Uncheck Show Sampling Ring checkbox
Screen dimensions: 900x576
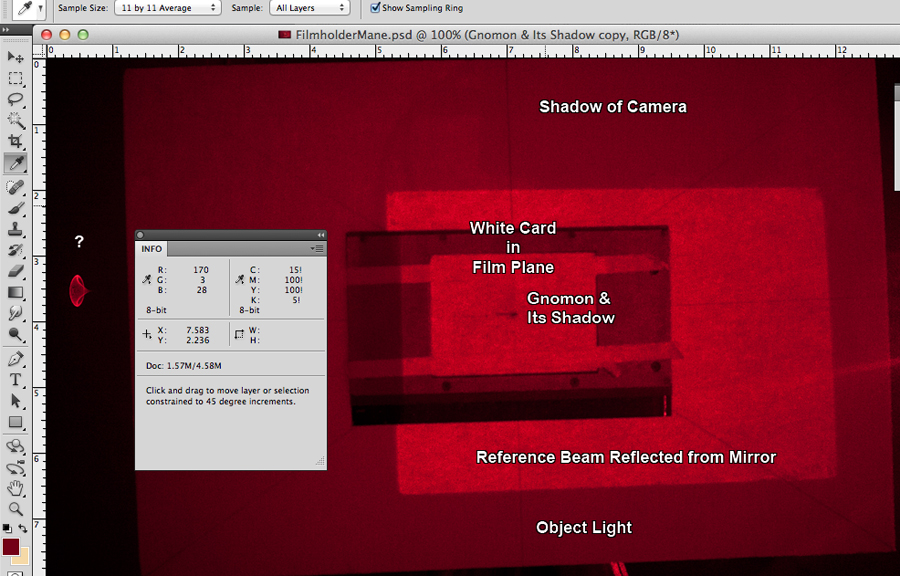click(x=375, y=7)
